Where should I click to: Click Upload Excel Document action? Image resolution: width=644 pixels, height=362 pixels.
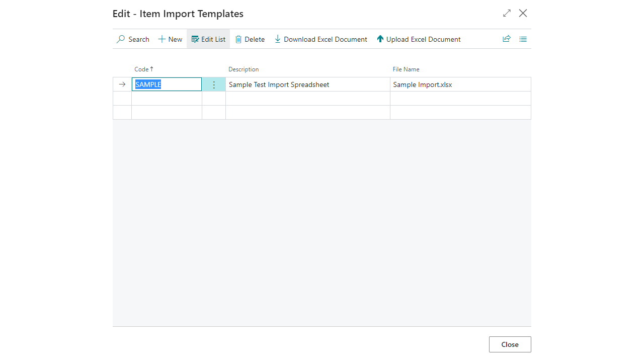(x=419, y=39)
